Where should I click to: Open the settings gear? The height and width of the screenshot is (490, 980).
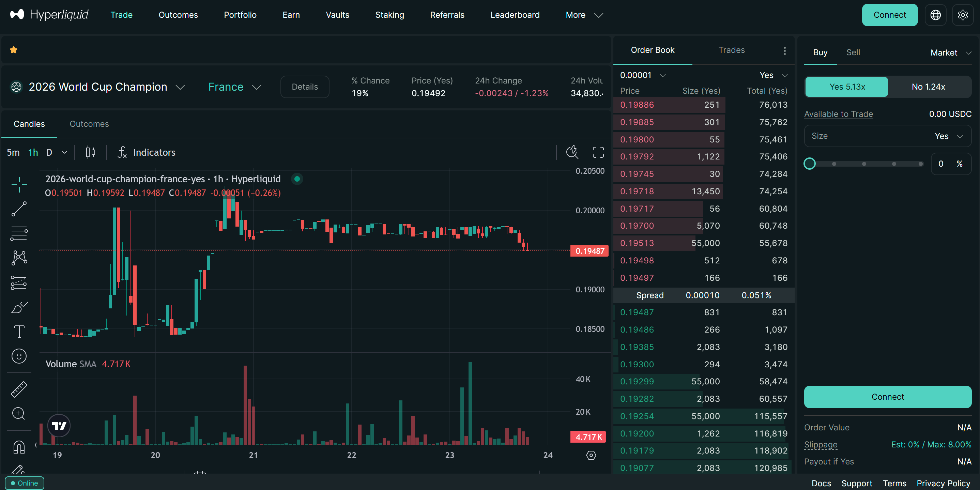coord(963,15)
